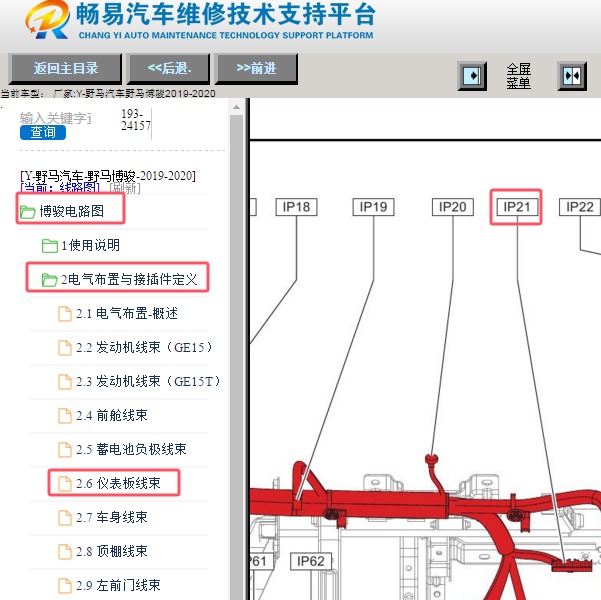Click the IP62 connector label

[311, 561]
